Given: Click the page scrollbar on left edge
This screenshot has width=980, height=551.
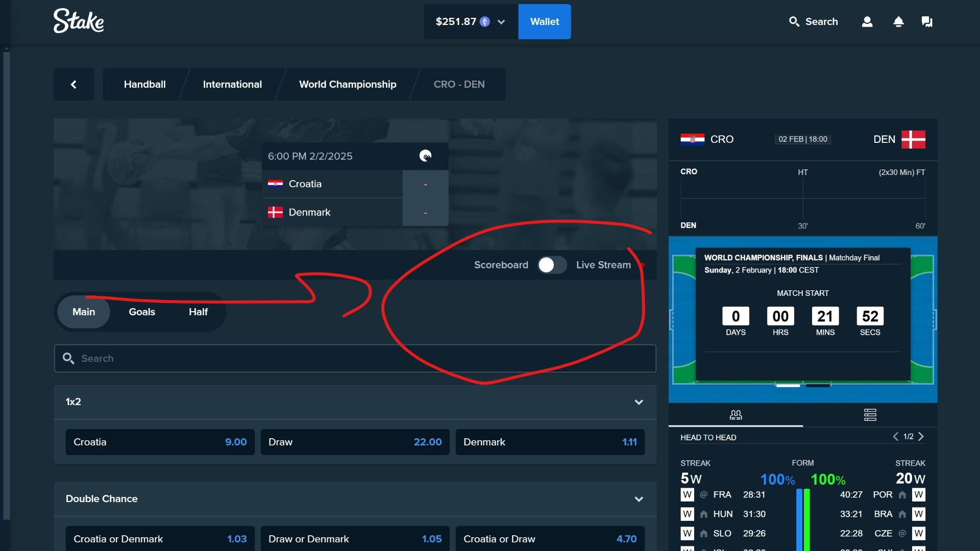Looking at the screenshot, I should point(7,286).
